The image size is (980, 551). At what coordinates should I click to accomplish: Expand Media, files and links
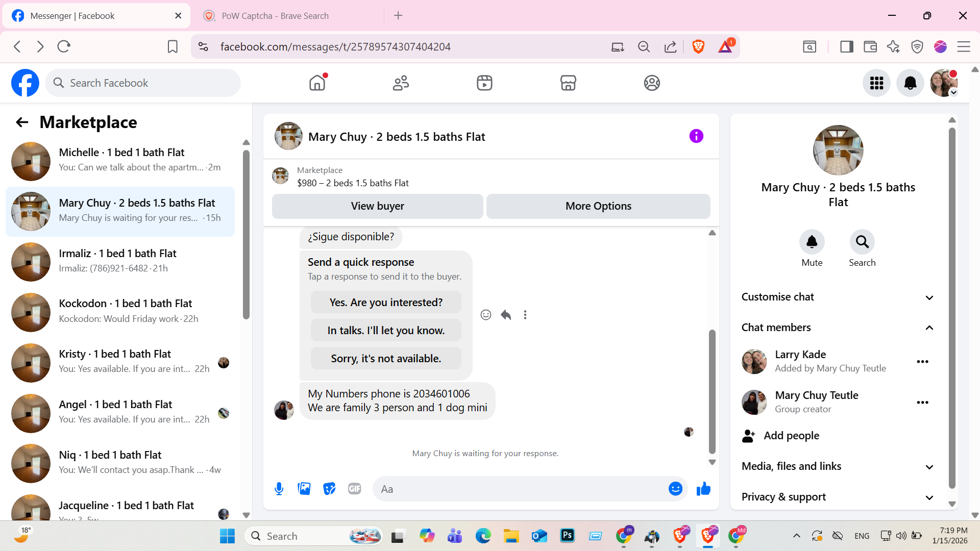click(837, 466)
